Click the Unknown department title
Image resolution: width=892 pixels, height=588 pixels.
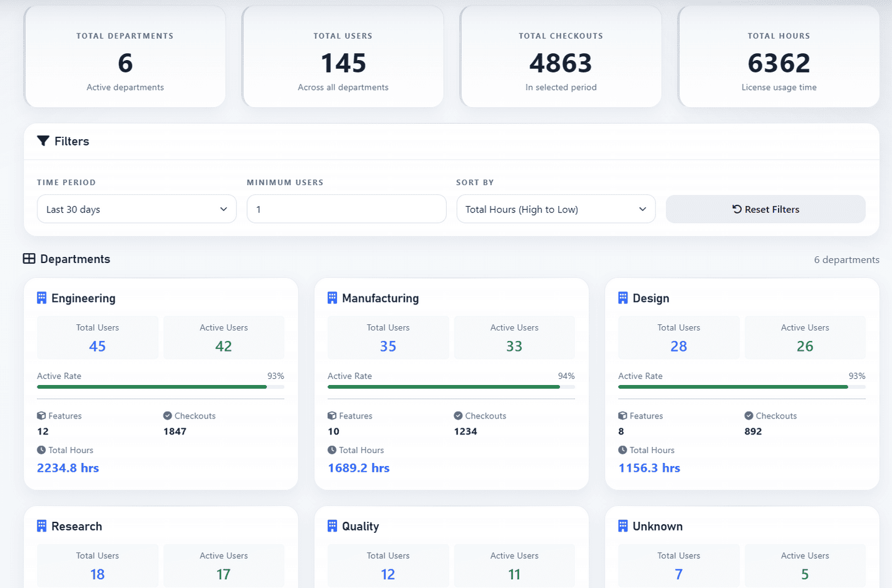tap(658, 526)
